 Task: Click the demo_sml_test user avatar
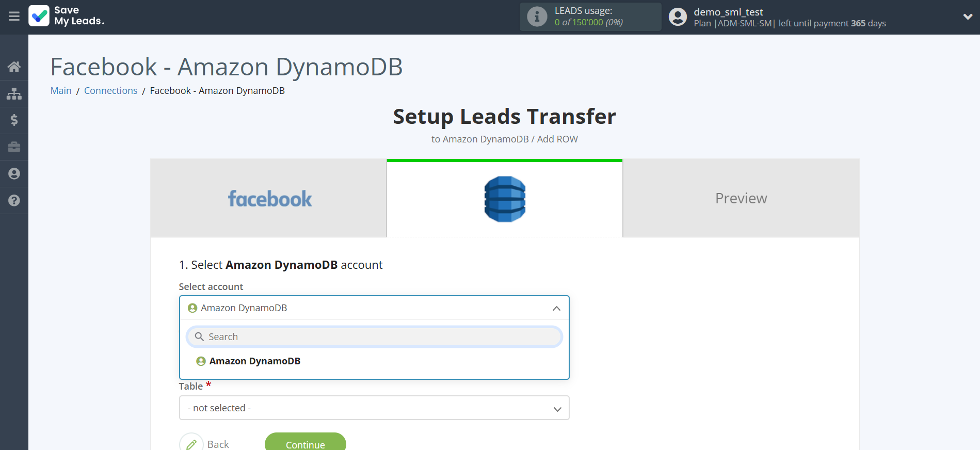click(678, 17)
